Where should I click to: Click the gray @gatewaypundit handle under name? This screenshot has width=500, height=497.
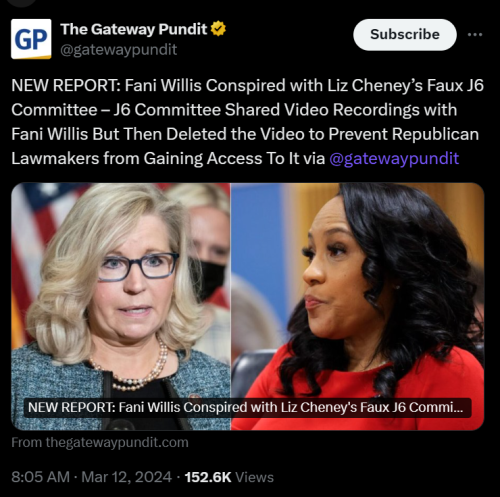119,50
